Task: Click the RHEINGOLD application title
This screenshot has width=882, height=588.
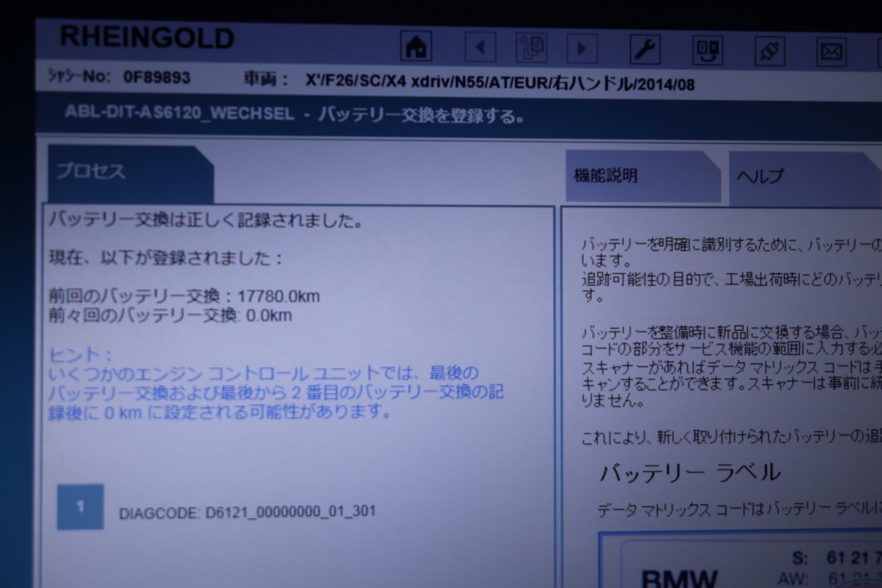Action: (147, 37)
